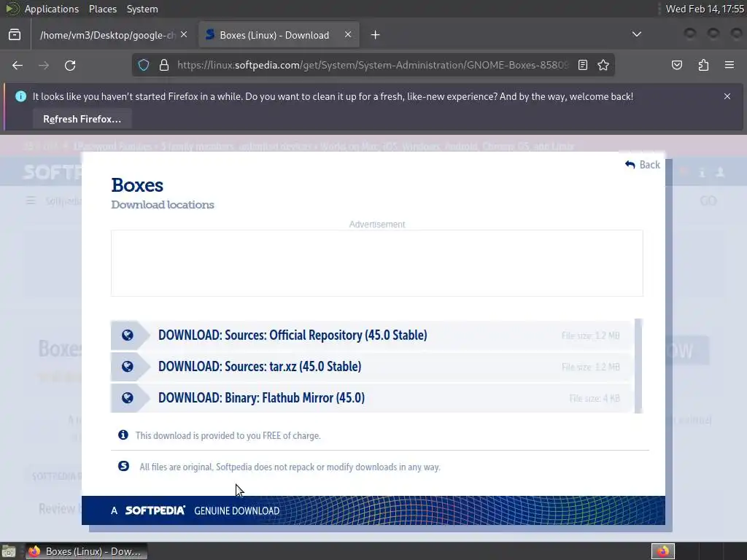
Task: Click the Boxes heading in the dialog
Action: (x=137, y=185)
